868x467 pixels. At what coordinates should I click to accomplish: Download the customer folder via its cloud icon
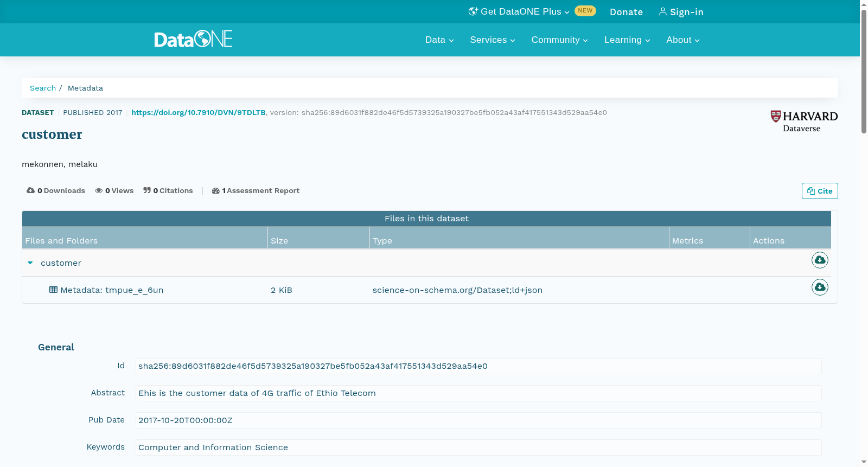[x=820, y=260]
